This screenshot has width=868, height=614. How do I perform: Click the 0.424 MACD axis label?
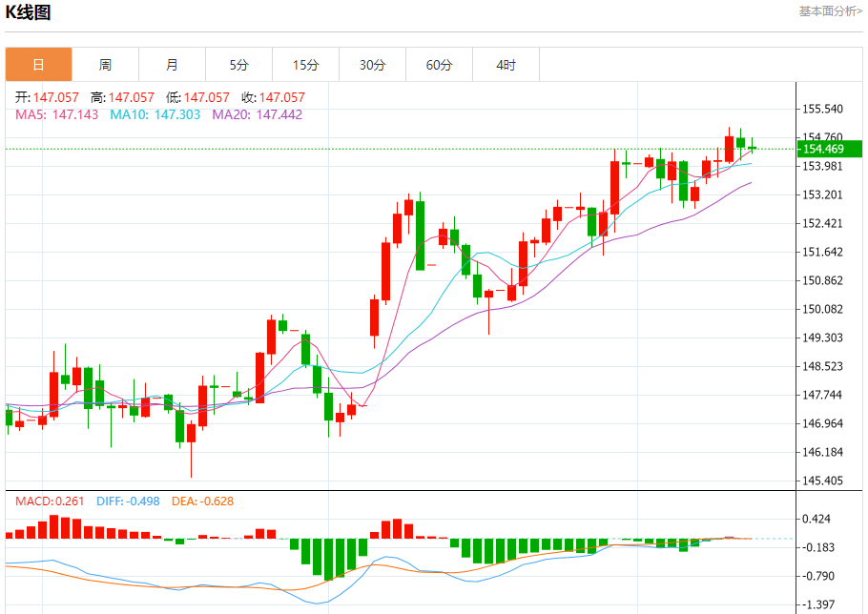[816, 519]
